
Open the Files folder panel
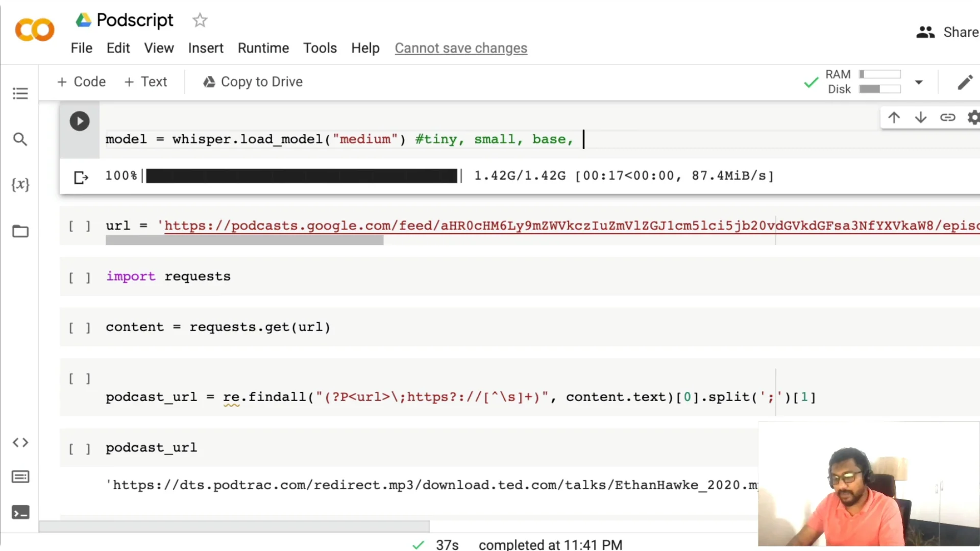click(20, 231)
